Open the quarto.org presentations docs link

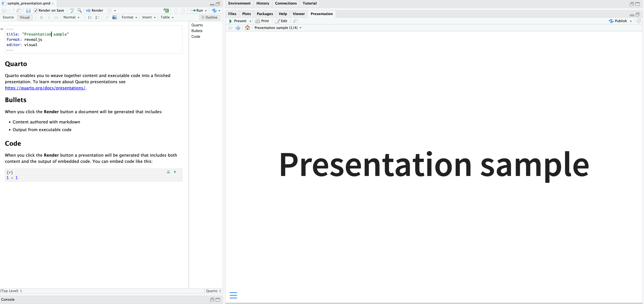click(x=45, y=88)
